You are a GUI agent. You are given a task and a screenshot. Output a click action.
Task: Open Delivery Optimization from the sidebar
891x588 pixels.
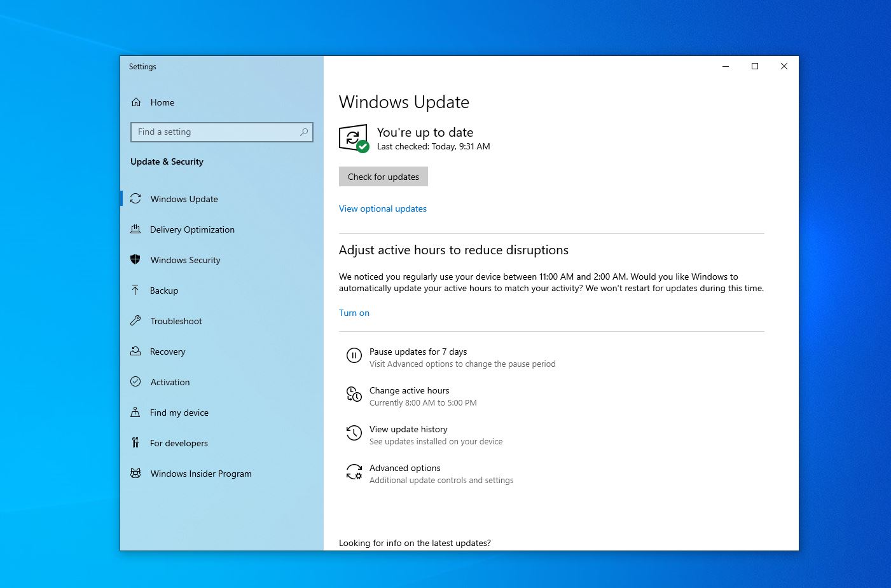(135, 229)
